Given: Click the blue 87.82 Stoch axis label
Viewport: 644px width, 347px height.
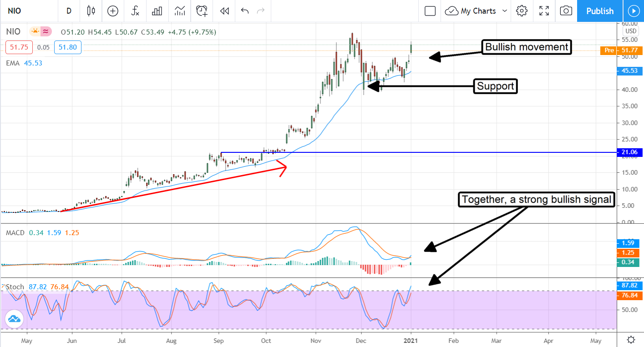Looking at the screenshot, I should coord(630,286).
